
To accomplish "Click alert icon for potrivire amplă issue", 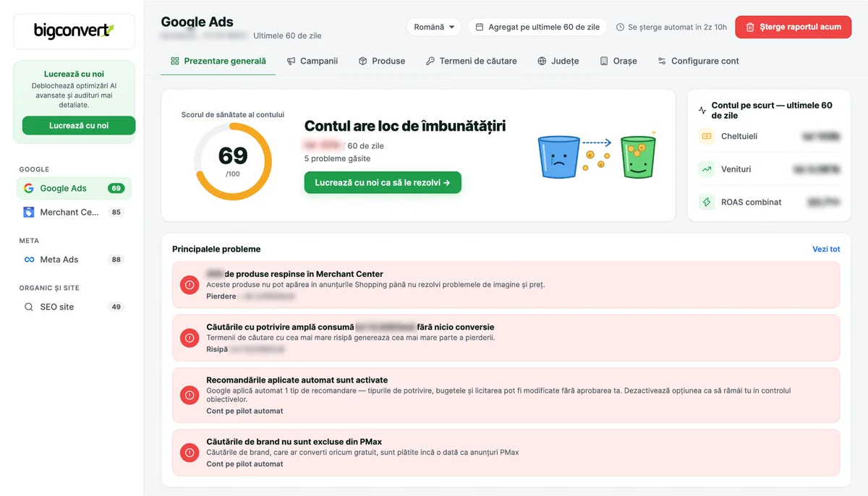I will pos(190,338).
